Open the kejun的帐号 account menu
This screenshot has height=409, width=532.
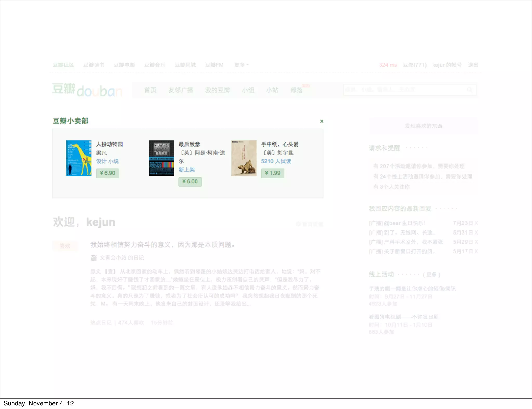447,65
